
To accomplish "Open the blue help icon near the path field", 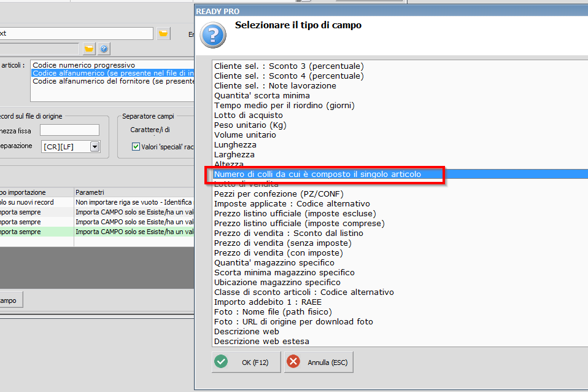I will pos(104,49).
